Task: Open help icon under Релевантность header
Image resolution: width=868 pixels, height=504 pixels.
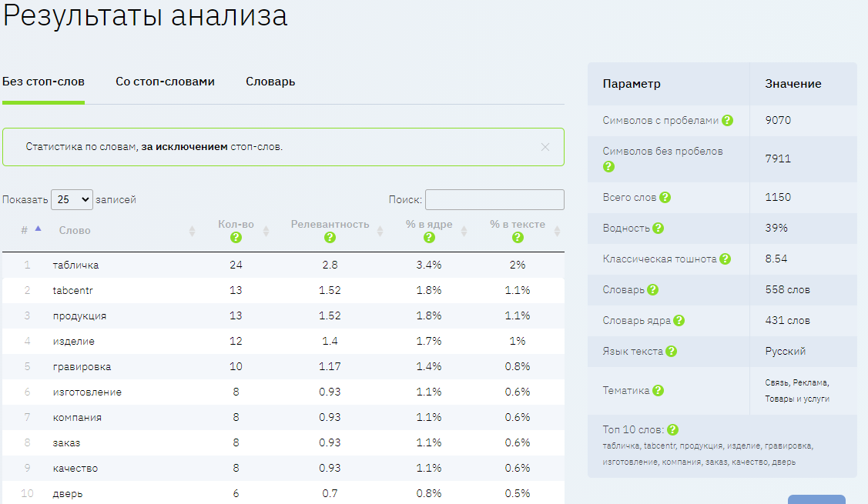Action: 330,237
